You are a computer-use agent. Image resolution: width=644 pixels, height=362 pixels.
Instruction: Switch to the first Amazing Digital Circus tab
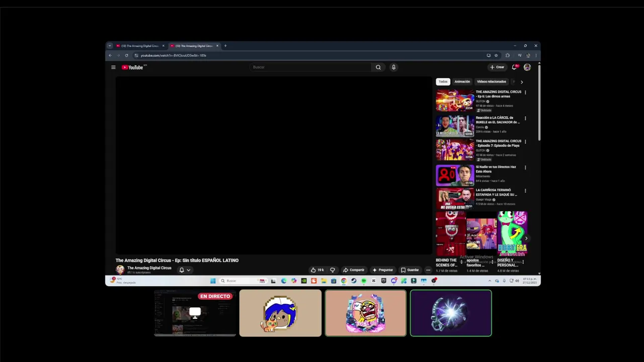point(140,46)
